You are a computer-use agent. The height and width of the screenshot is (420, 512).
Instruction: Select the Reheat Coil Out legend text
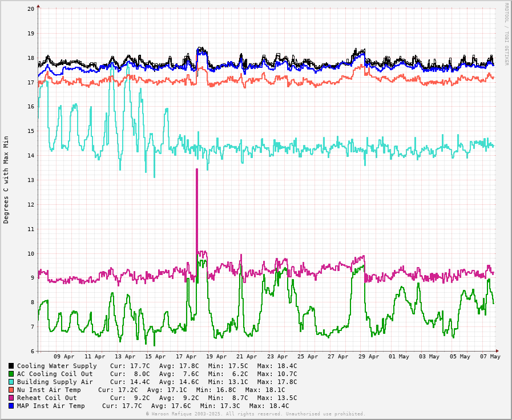coord(47,398)
